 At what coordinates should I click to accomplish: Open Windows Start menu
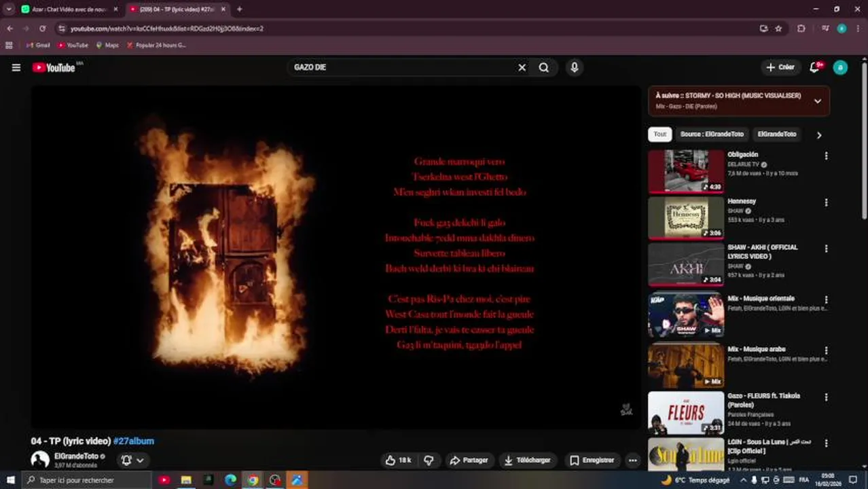tap(10, 479)
